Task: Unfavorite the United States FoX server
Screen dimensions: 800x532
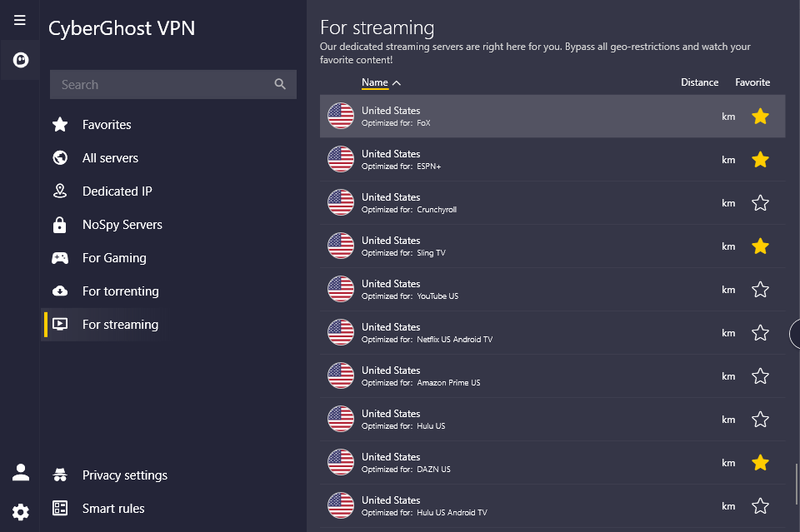Action: point(760,117)
